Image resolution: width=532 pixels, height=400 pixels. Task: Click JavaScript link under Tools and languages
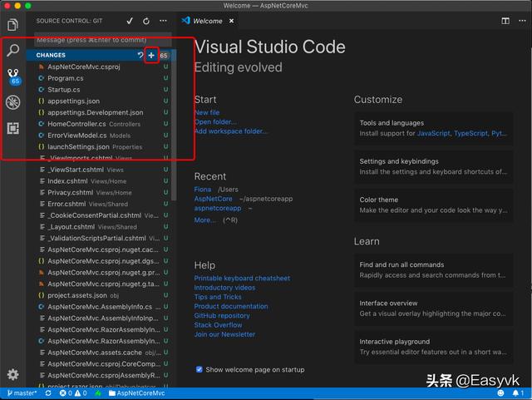click(434, 133)
